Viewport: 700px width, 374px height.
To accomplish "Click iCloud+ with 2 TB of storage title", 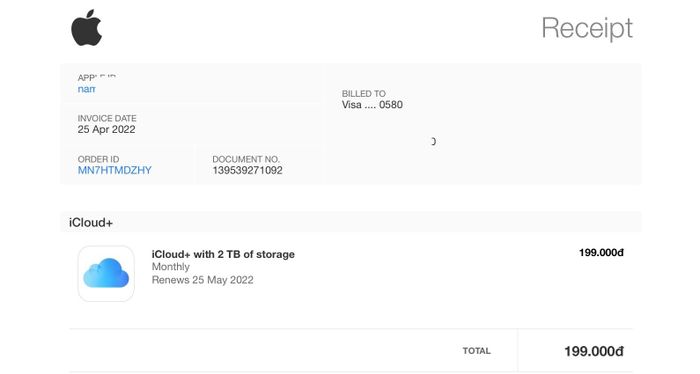I will [x=223, y=254].
